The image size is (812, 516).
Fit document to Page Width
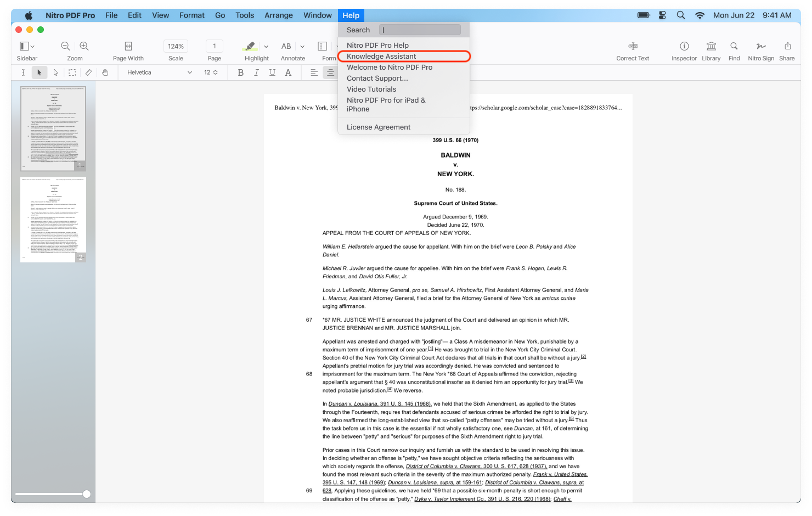coord(128,46)
